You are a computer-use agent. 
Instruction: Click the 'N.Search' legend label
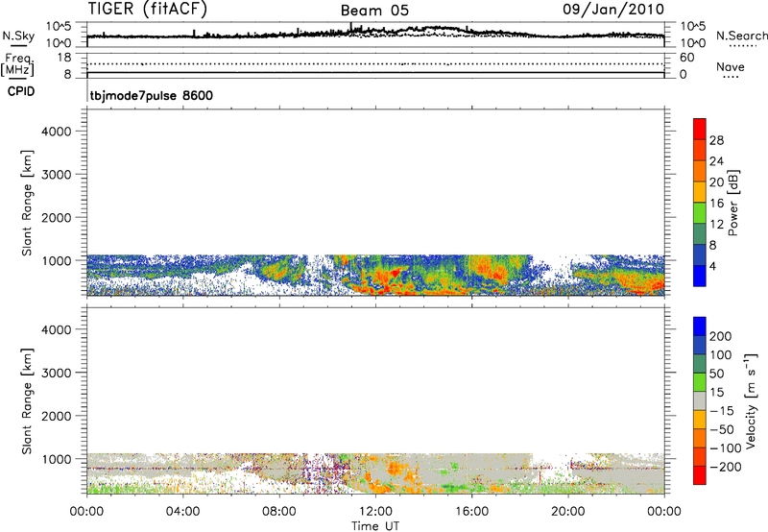pyautogui.click(x=741, y=36)
